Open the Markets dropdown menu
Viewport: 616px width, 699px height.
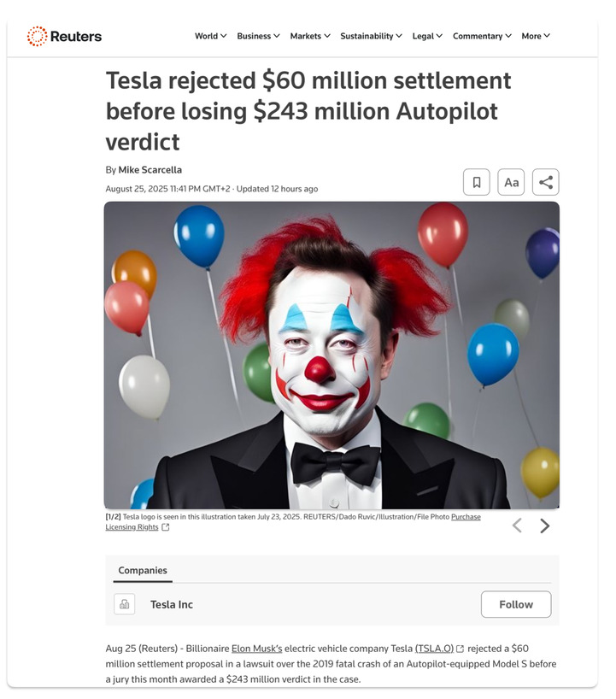309,36
